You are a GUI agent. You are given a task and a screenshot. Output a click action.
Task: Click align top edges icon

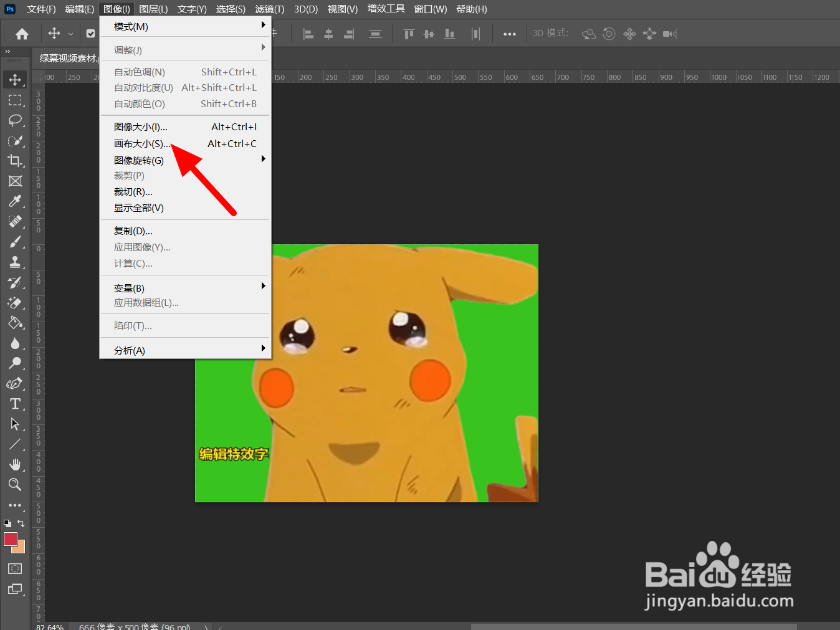pyautogui.click(x=409, y=34)
